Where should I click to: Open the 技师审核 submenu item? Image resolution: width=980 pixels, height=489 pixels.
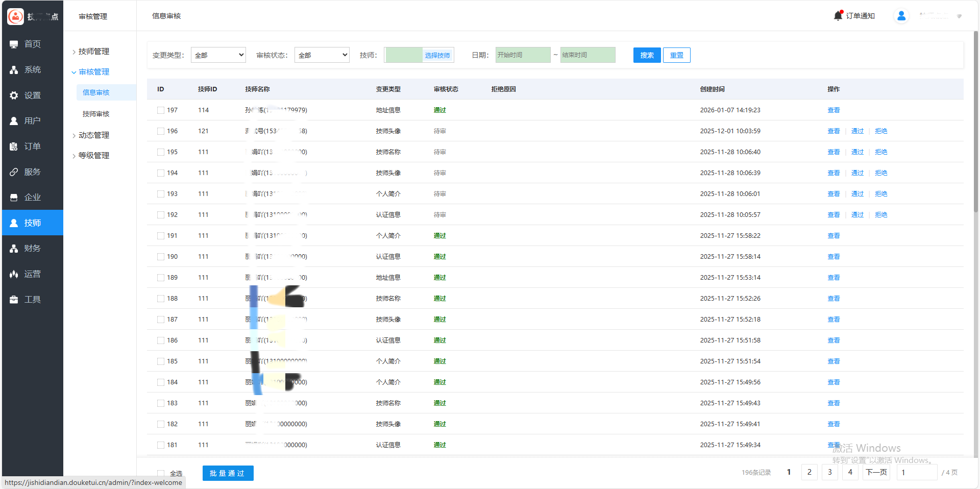point(96,114)
